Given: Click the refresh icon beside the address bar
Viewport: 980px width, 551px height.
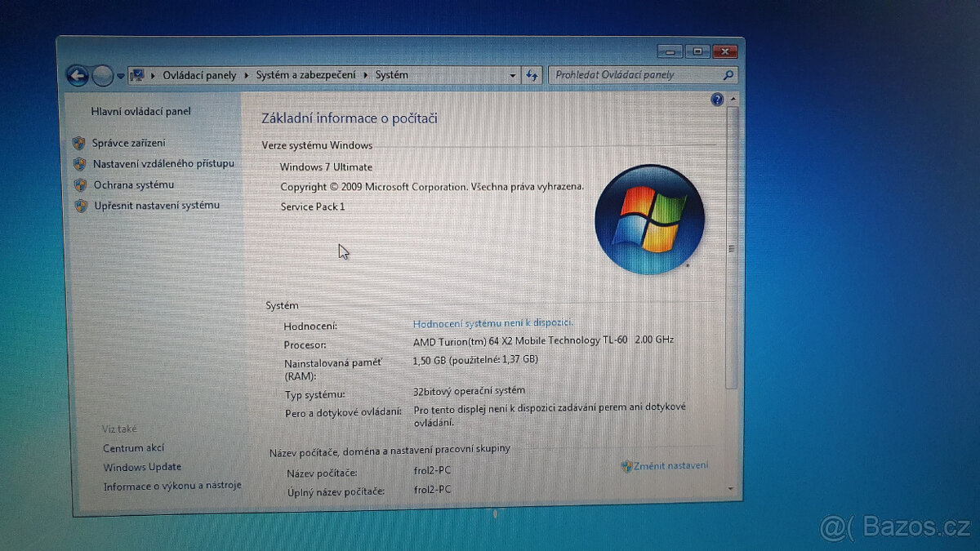Looking at the screenshot, I should pos(532,75).
